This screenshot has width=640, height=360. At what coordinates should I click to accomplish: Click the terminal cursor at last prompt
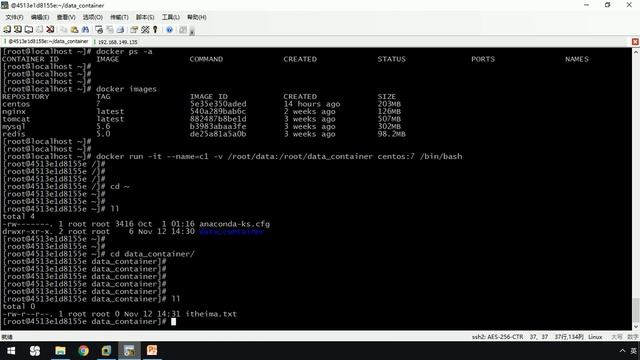click(173, 322)
